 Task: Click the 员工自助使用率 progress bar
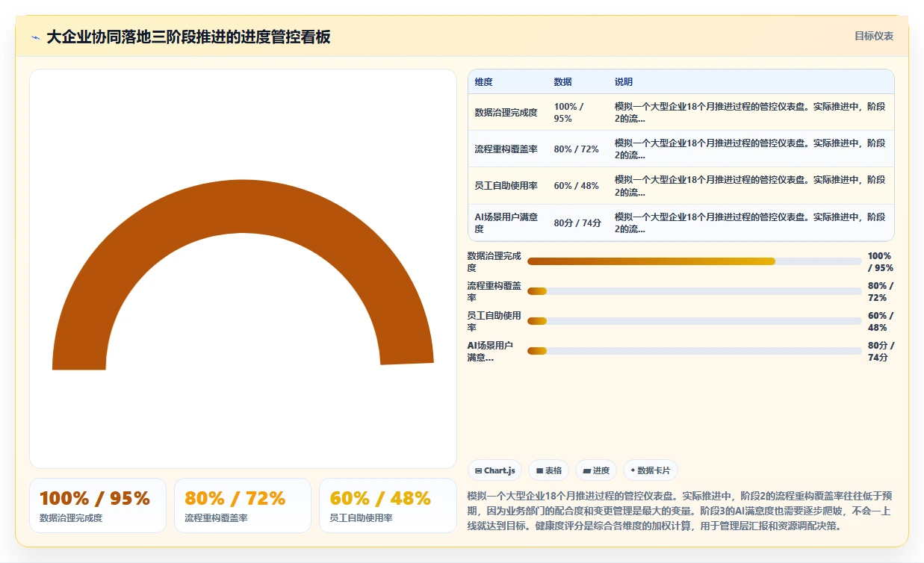click(695, 321)
